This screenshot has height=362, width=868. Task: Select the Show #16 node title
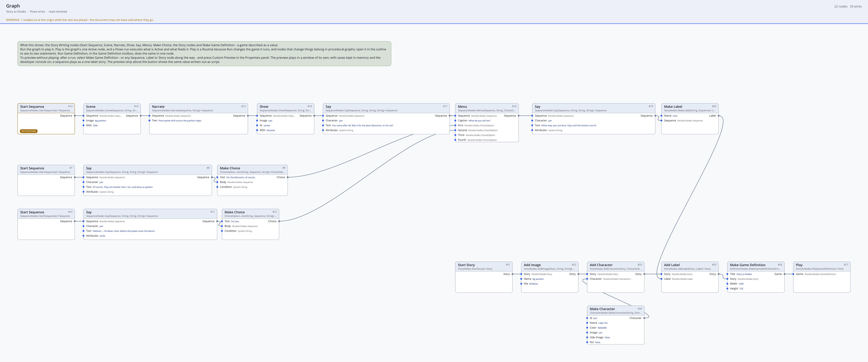tap(264, 107)
